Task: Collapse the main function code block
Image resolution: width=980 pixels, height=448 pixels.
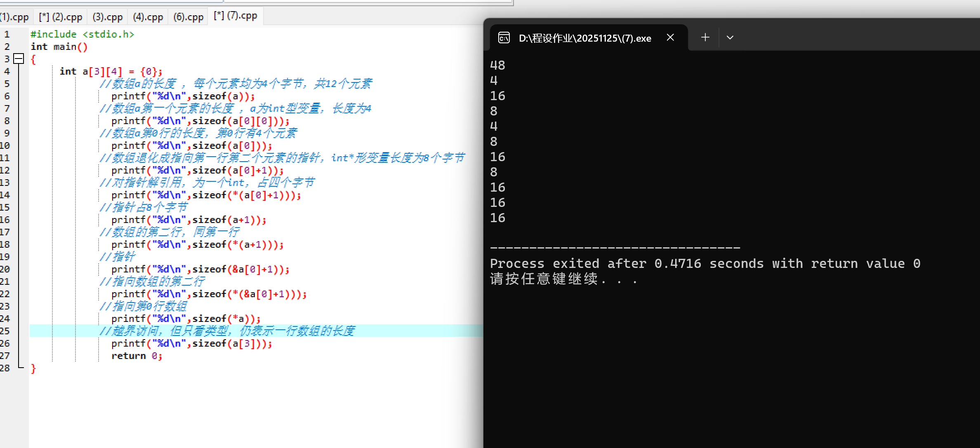Action: click(18, 59)
